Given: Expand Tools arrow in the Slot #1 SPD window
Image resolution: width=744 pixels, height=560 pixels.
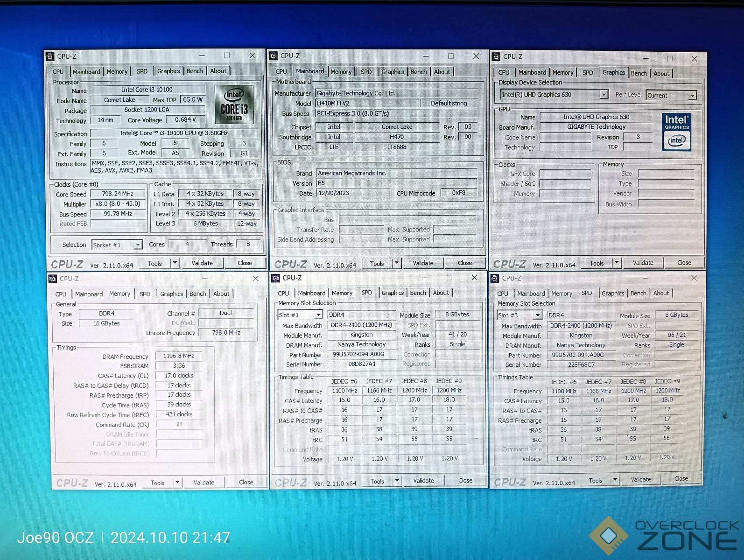Looking at the screenshot, I should 397,481.
